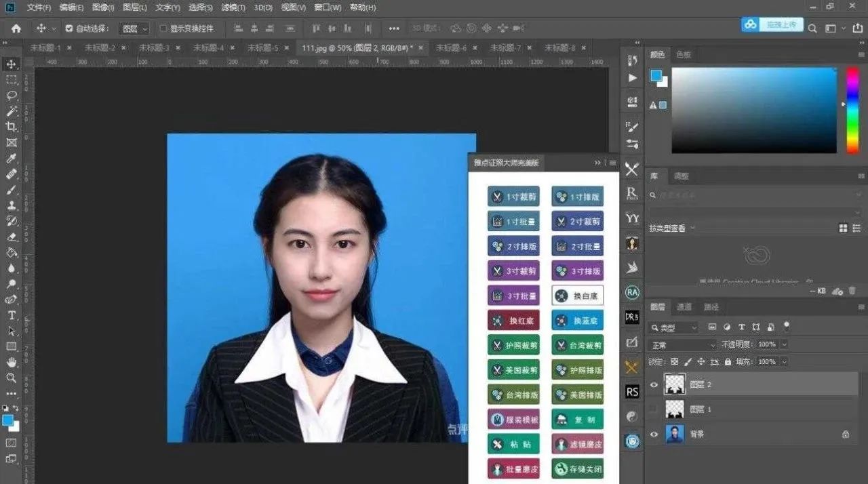Pick the Eyedropper tool
Image resolution: width=868 pixels, height=484 pixels.
pos(12,159)
